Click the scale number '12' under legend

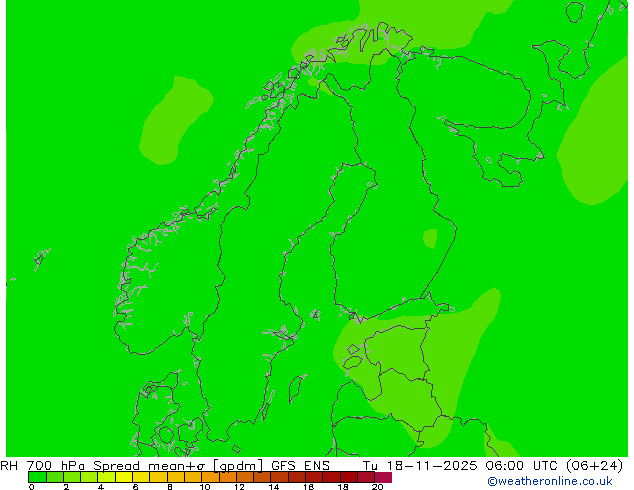click(239, 487)
